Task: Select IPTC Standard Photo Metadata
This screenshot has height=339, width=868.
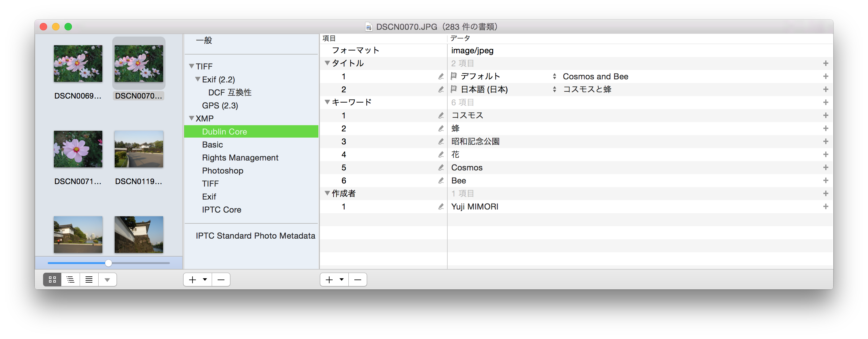Action: click(255, 236)
